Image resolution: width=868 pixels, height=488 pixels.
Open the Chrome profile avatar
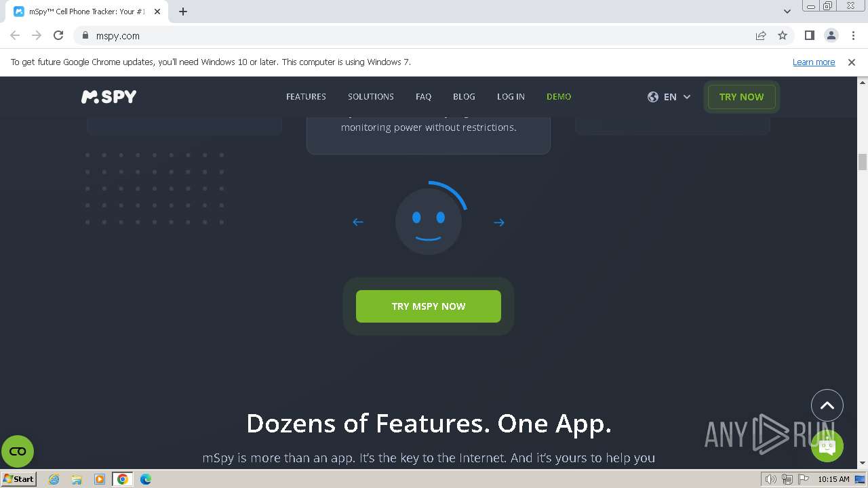[x=831, y=36]
